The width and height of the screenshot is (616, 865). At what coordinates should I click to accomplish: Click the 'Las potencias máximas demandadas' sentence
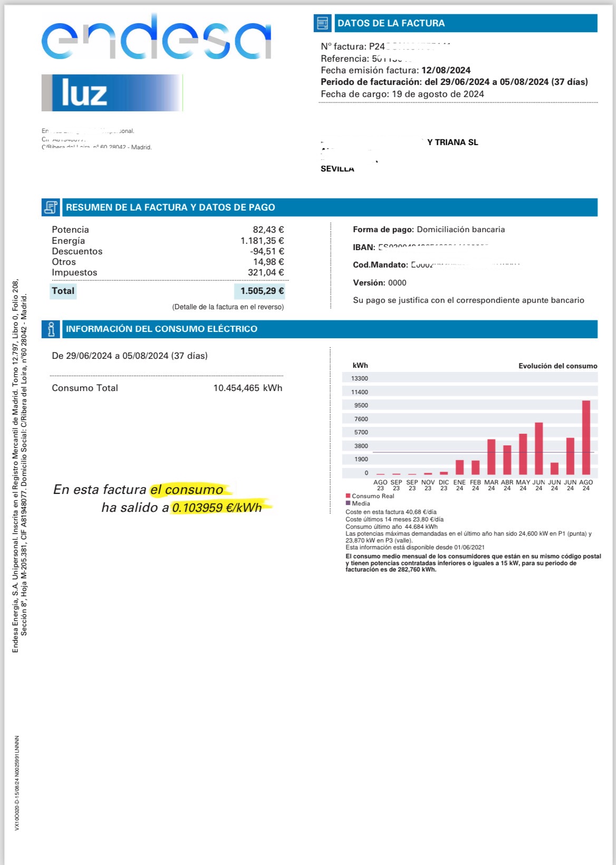coord(468,537)
